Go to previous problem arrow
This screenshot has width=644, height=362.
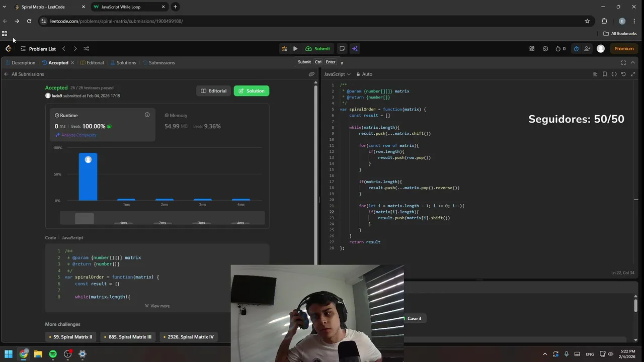coord(64,49)
